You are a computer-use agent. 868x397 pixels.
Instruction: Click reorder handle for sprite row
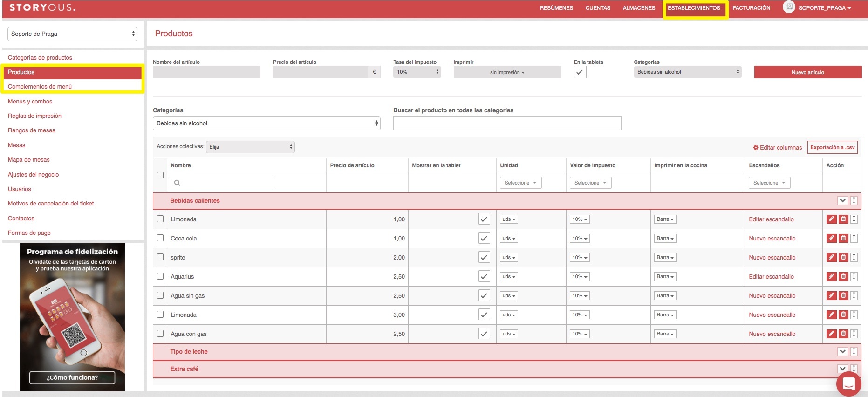pyautogui.click(x=854, y=257)
